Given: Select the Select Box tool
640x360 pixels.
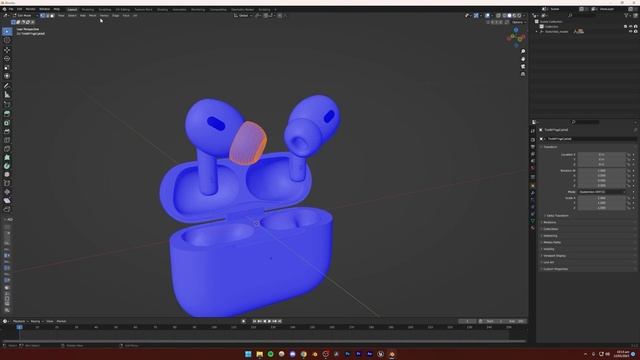Looking at the screenshot, I should coord(7,31).
